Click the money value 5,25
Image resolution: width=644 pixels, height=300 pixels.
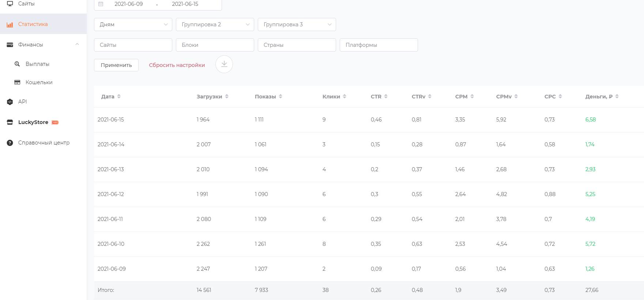pos(590,194)
